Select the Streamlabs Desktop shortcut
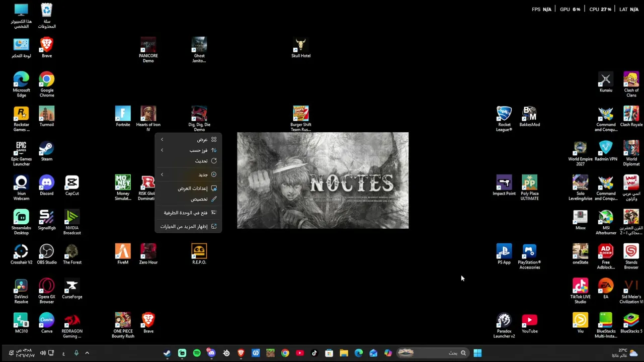Screen dimensions: 644x362 pyautogui.click(x=21, y=222)
